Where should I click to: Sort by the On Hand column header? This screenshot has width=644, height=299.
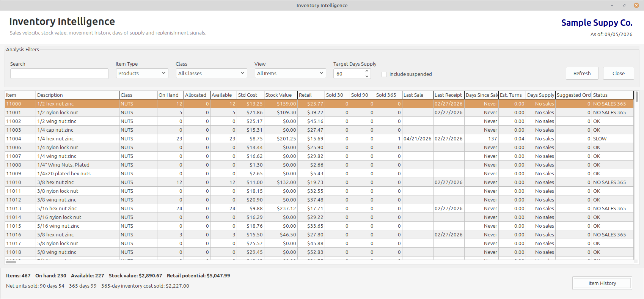170,95
